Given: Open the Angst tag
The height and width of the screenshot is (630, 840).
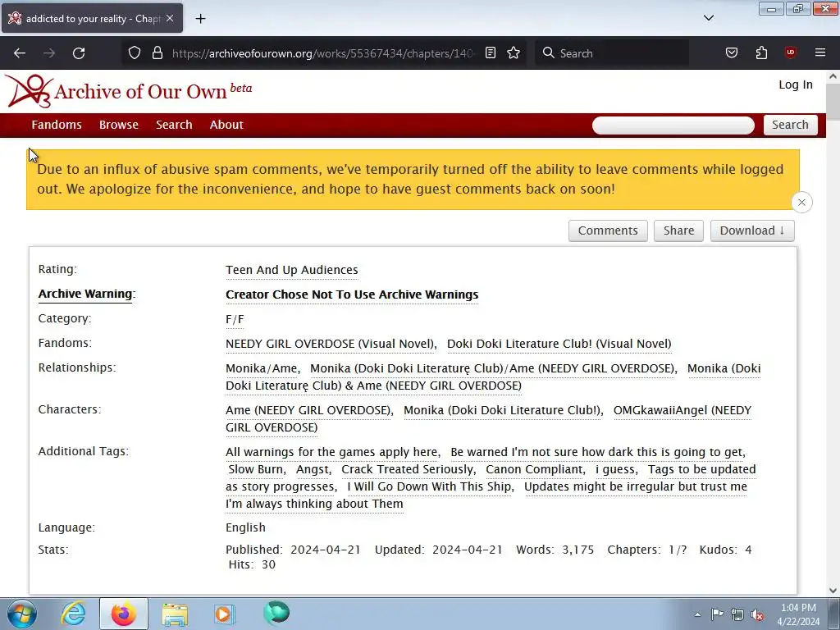Looking at the screenshot, I should [313, 469].
